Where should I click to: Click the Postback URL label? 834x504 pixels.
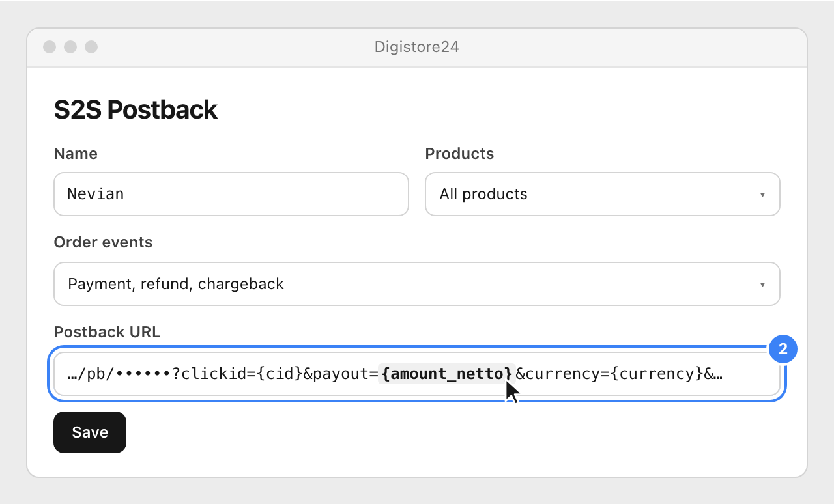click(107, 332)
